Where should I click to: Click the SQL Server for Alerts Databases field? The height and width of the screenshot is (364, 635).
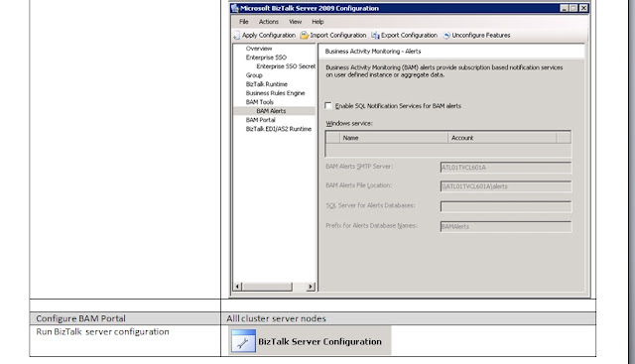point(506,206)
